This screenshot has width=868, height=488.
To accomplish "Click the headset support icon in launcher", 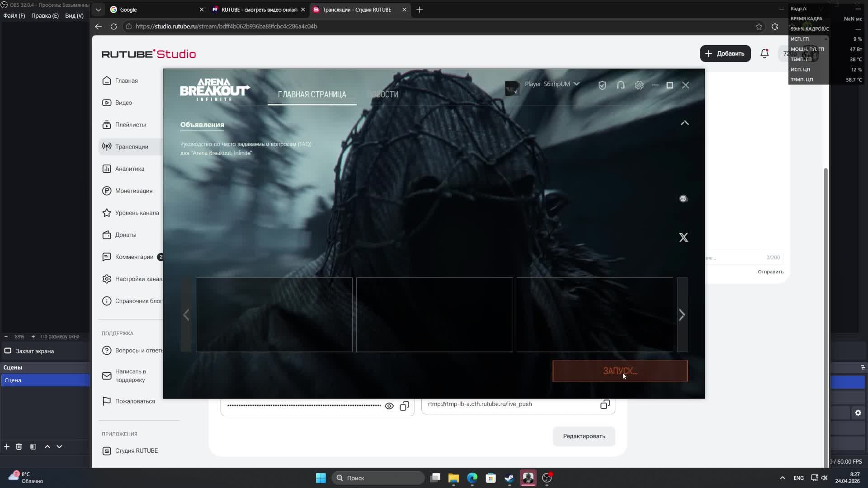I will (x=621, y=85).
